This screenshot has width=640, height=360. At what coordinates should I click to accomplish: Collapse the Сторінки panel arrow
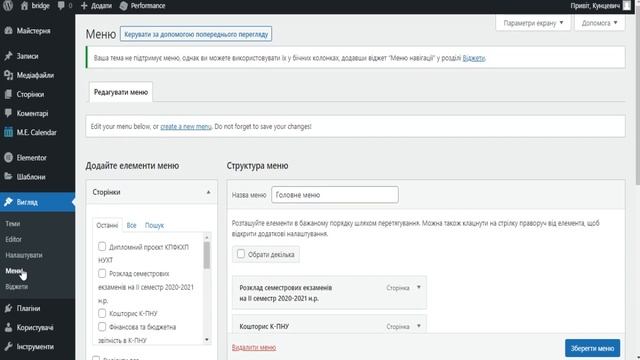(x=208, y=192)
